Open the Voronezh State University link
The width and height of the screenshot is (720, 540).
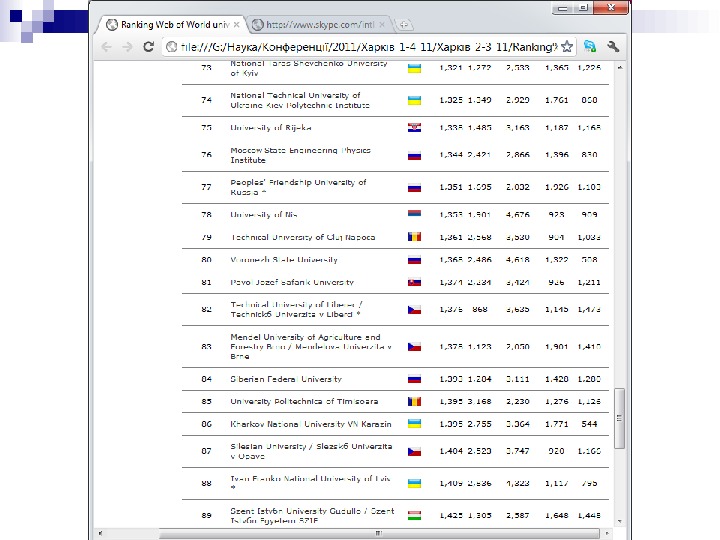pos(284,260)
